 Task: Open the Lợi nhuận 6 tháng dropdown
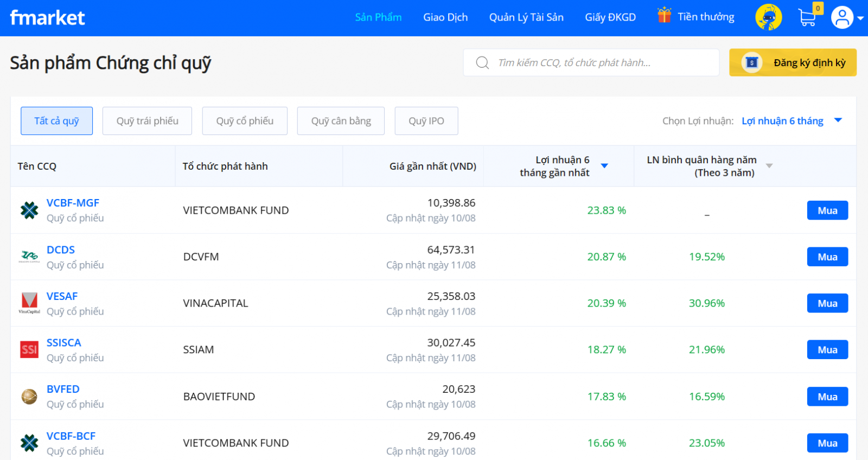792,120
